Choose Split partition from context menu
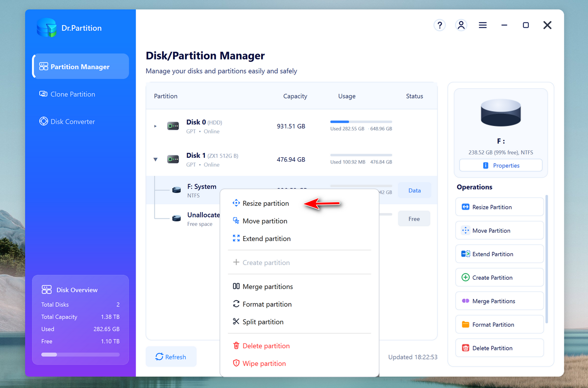588x388 pixels. point(299,322)
